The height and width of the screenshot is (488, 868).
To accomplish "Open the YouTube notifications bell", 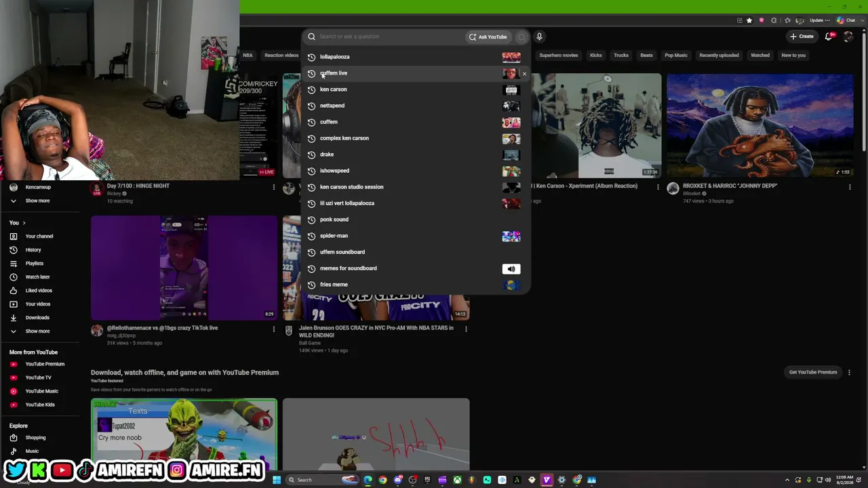I will pos(829,37).
